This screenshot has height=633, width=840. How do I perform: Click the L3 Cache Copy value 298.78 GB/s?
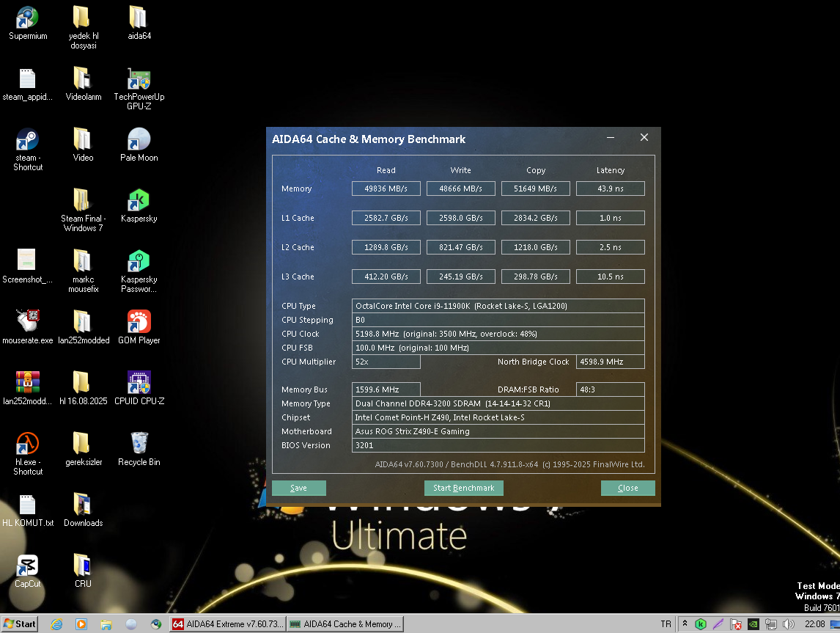click(x=535, y=277)
